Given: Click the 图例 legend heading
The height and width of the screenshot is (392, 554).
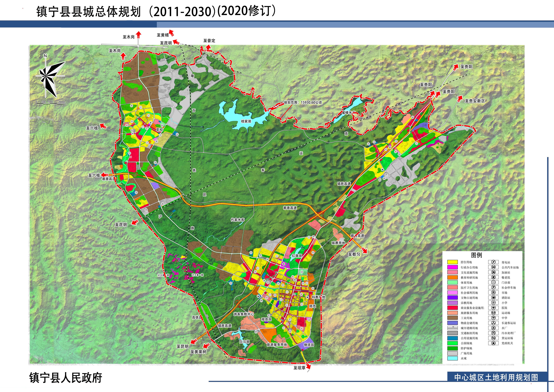Looking at the screenshot, I should click(x=477, y=255).
